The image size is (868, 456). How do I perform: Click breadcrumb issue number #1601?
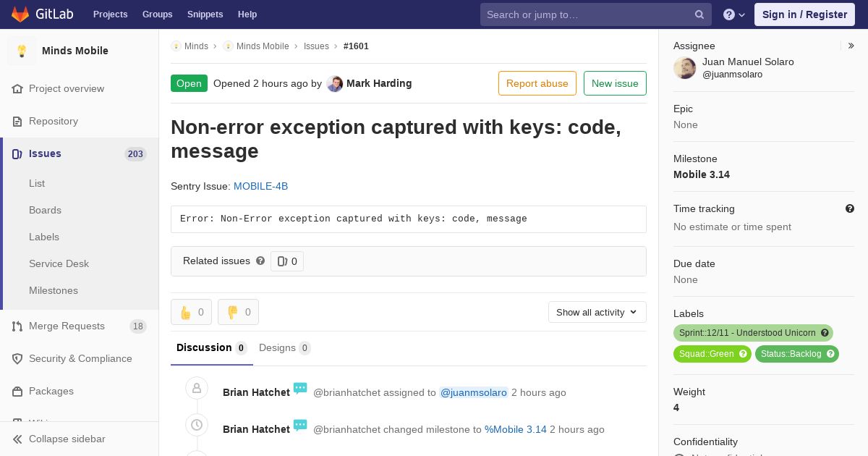click(x=356, y=46)
